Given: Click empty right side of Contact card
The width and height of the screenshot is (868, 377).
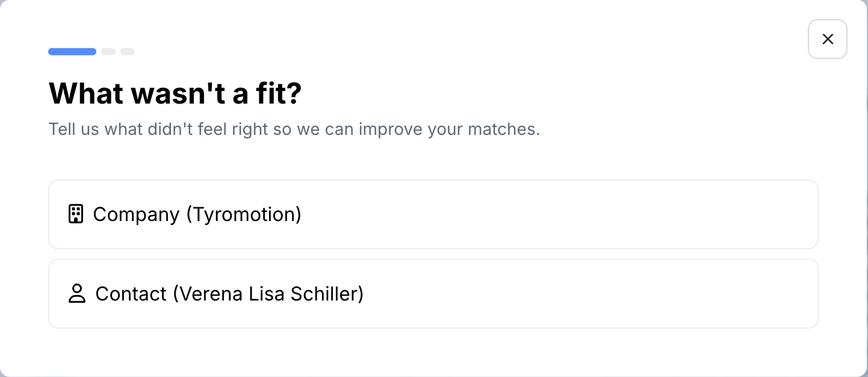Looking at the screenshot, I should (x=662, y=294).
